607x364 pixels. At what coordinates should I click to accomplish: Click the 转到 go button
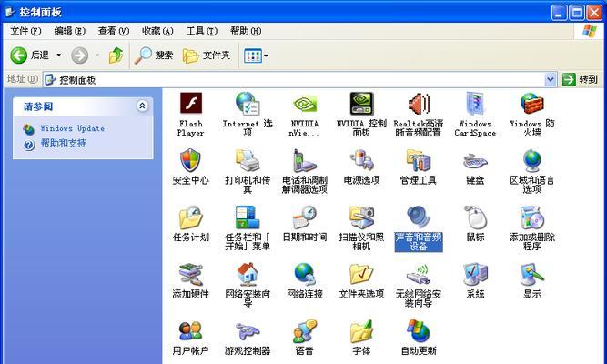(x=581, y=80)
